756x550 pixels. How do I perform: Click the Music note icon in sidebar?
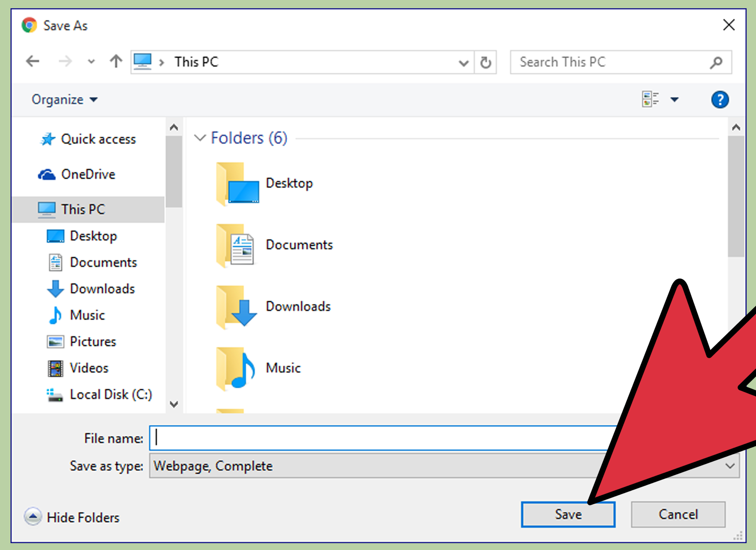click(x=55, y=316)
